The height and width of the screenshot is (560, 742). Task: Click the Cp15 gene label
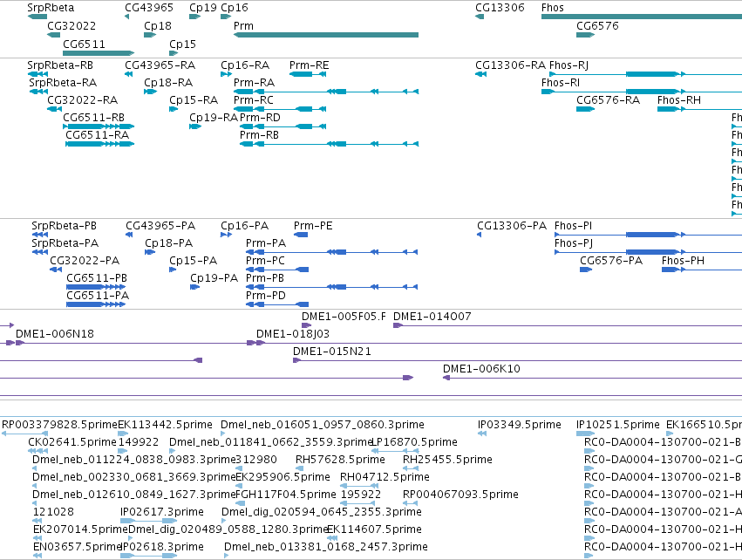(182, 44)
